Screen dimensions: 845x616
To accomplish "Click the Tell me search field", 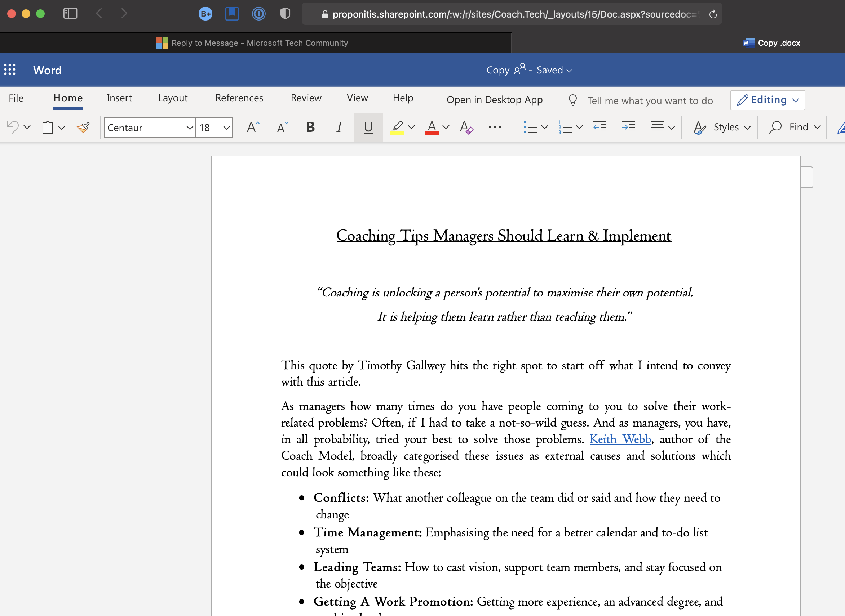I will coord(650,100).
